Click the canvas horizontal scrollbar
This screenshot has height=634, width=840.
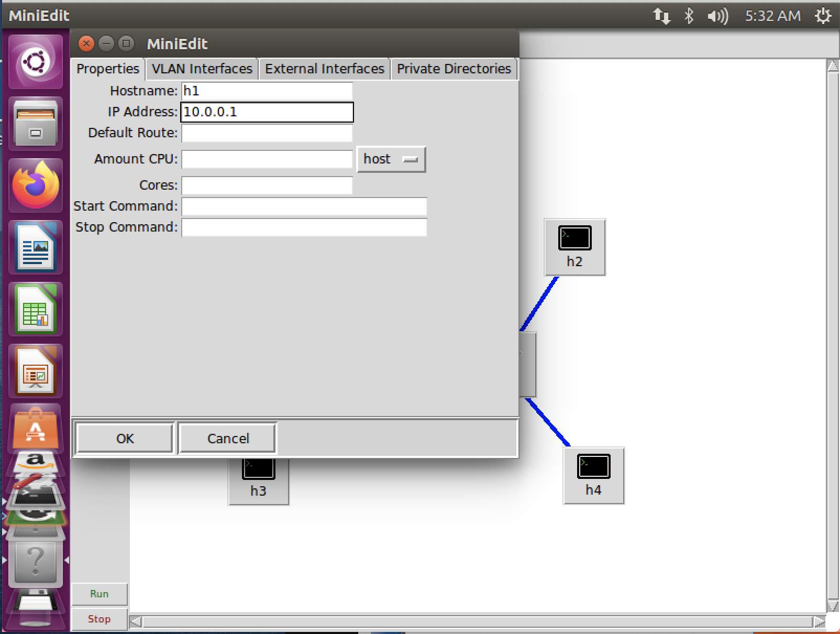pyautogui.click(x=477, y=622)
